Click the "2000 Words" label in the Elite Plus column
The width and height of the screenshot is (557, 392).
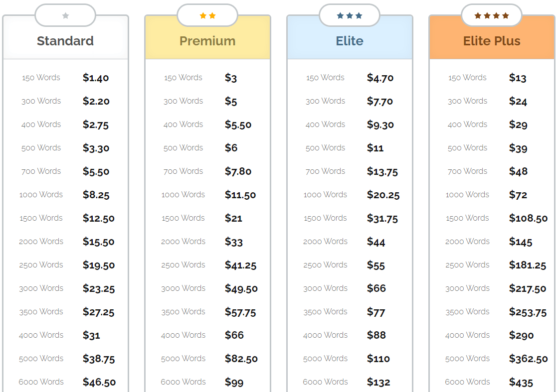467,242
